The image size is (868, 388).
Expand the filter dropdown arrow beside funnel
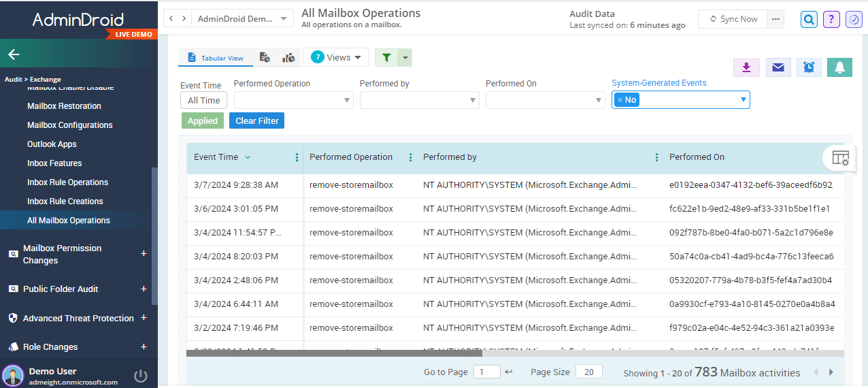pyautogui.click(x=405, y=58)
